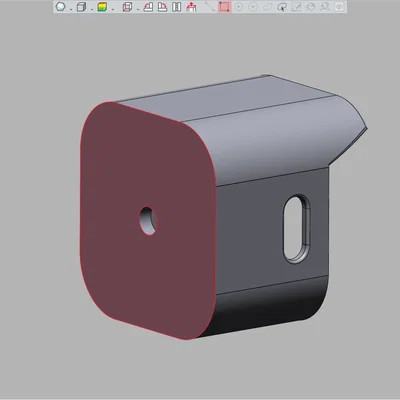The width and height of the screenshot is (400, 400).
Task: Click the gray cube display style icon
Action: pyautogui.click(x=81, y=7)
